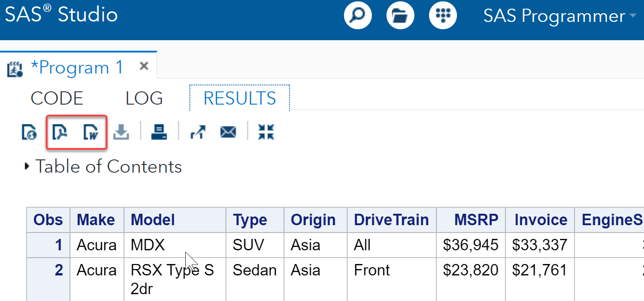
Task: Maximize view with the arrows icon
Action: click(x=266, y=132)
